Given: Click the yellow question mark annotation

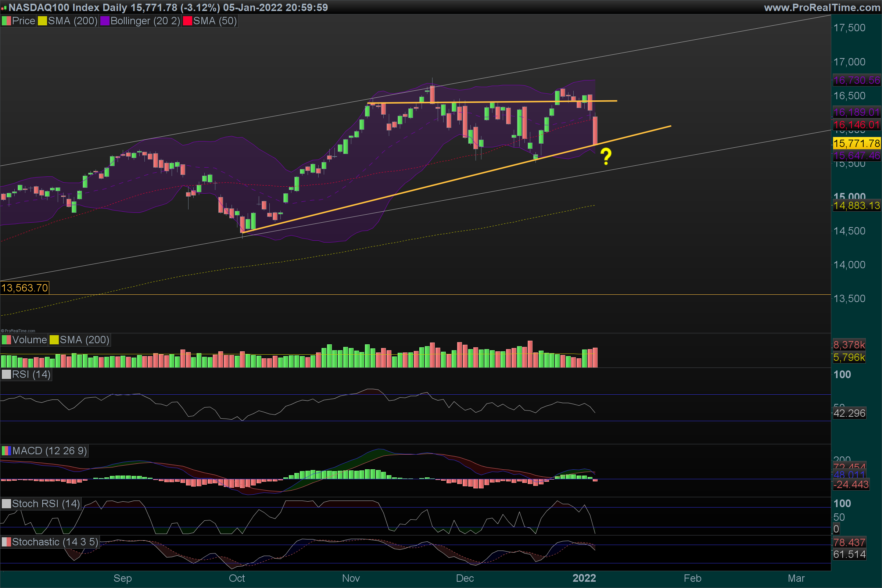Looking at the screenshot, I should (x=606, y=157).
